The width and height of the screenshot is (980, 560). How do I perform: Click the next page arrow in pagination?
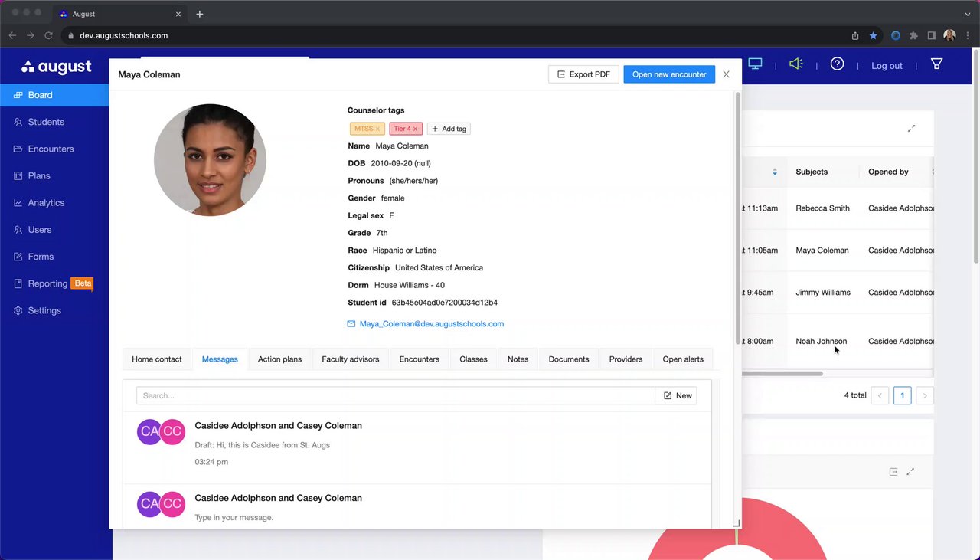click(925, 395)
